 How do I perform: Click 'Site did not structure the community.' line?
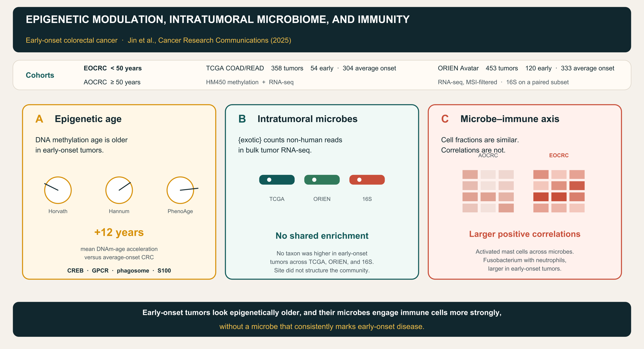pos(322,270)
